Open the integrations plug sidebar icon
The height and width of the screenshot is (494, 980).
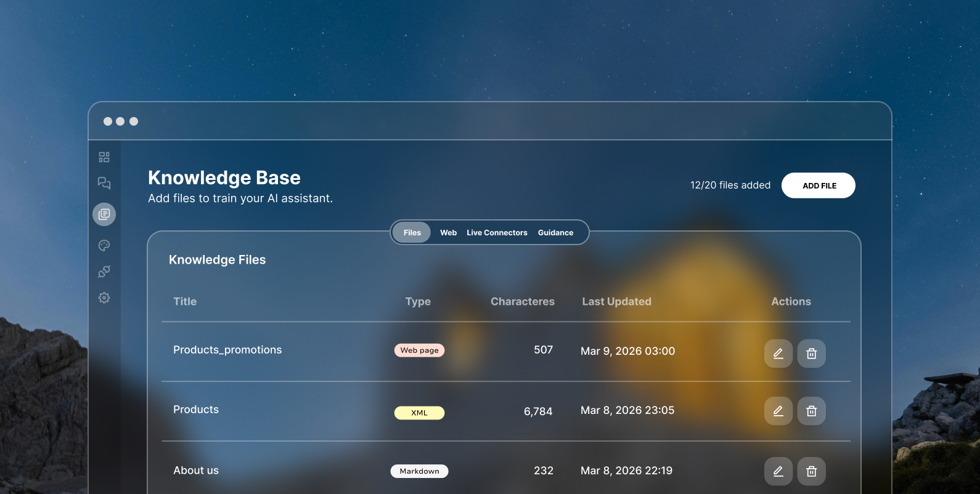coord(104,272)
